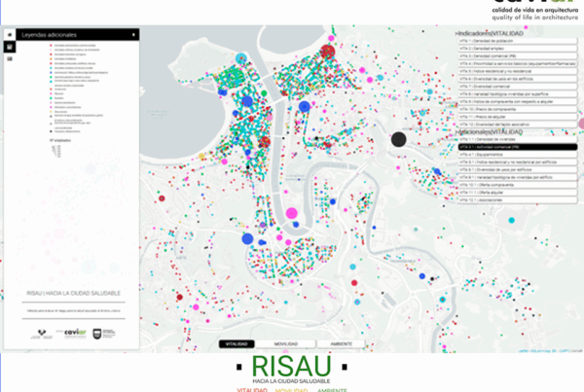This screenshot has height=392, width=584.
Task: Select VITA 6 Diversidad de usos en edificios
Action: pyautogui.click(x=518, y=79)
